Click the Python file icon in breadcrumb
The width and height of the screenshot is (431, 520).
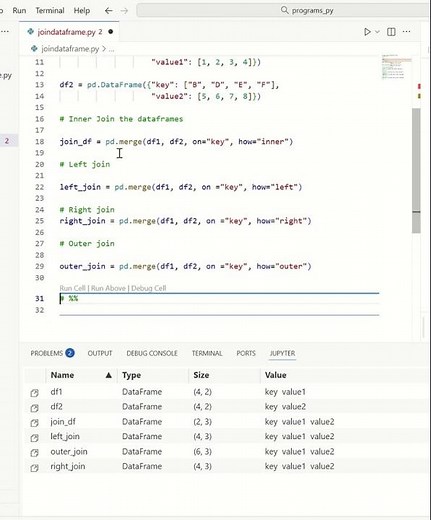pyautogui.click(x=34, y=49)
